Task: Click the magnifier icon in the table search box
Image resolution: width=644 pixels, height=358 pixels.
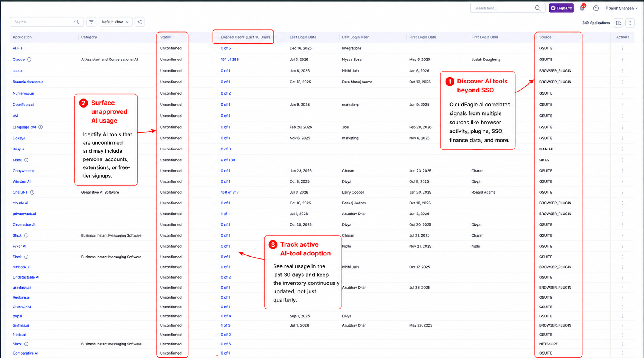Action: [x=77, y=22]
